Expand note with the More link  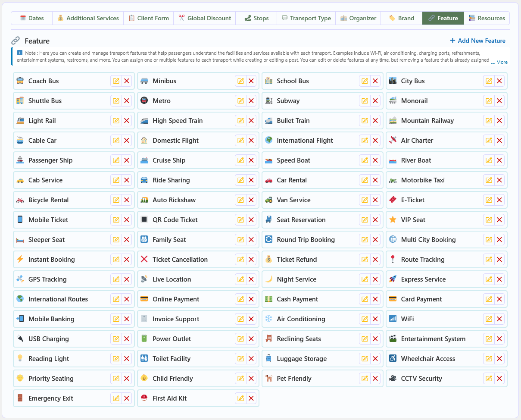click(x=499, y=62)
